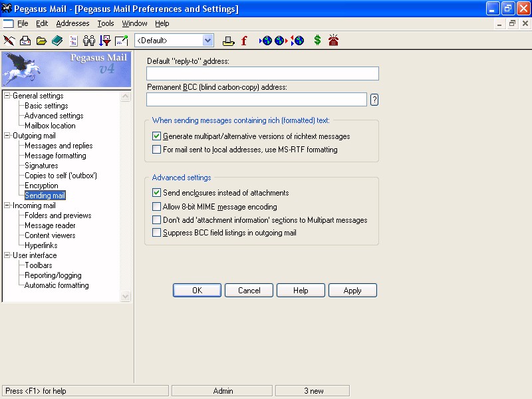Viewport: 532px width, 399px height.
Task: Select Message formatting tree item
Action: [55, 156]
